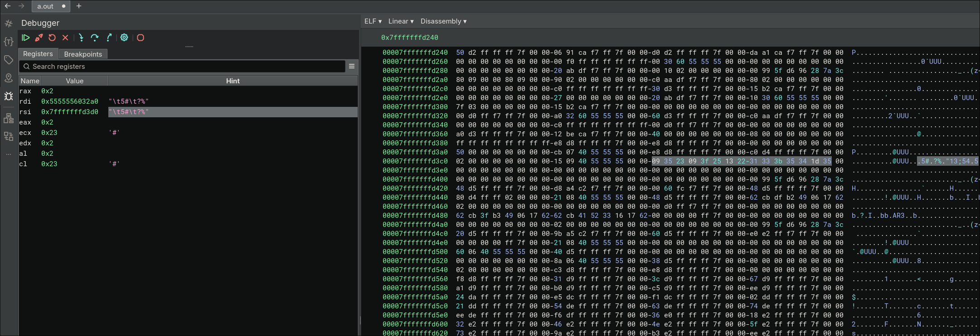This screenshot has width=980, height=336.
Task: Restart the debugged process
Action: pyautogui.click(x=52, y=38)
